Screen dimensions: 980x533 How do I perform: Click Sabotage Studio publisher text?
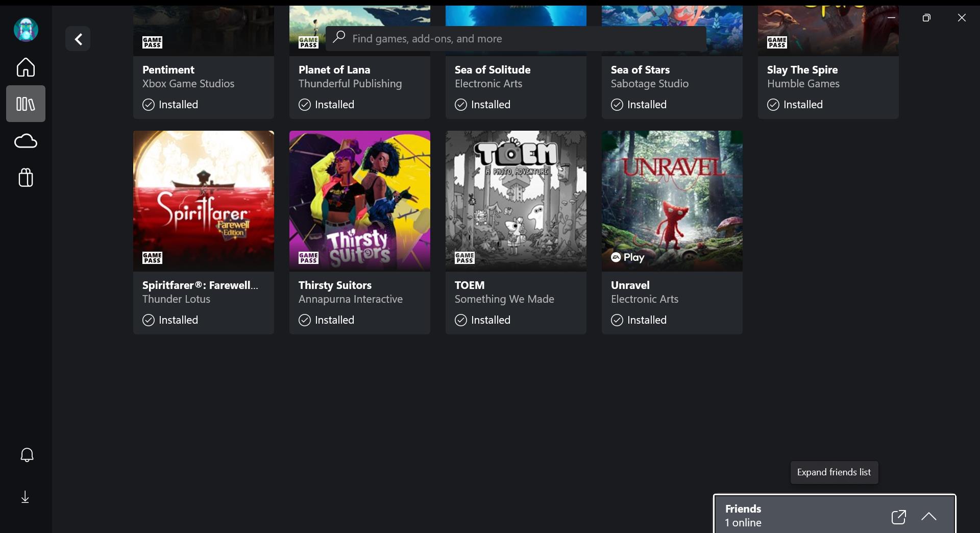click(650, 84)
